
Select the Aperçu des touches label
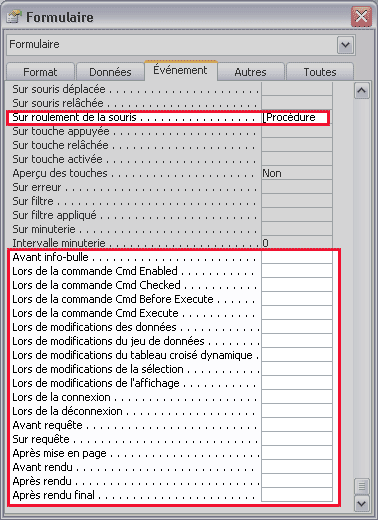click(x=60, y=173)
